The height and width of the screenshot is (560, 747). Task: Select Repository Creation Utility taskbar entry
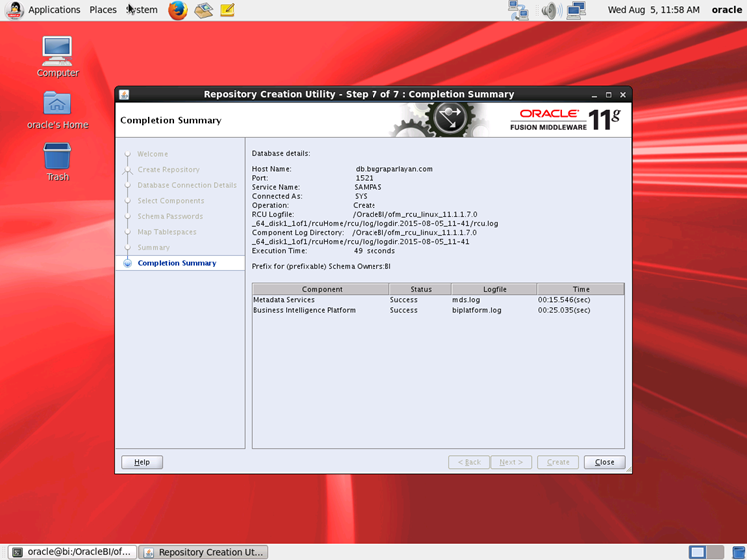pyautogui.click(x=203, y=552)
